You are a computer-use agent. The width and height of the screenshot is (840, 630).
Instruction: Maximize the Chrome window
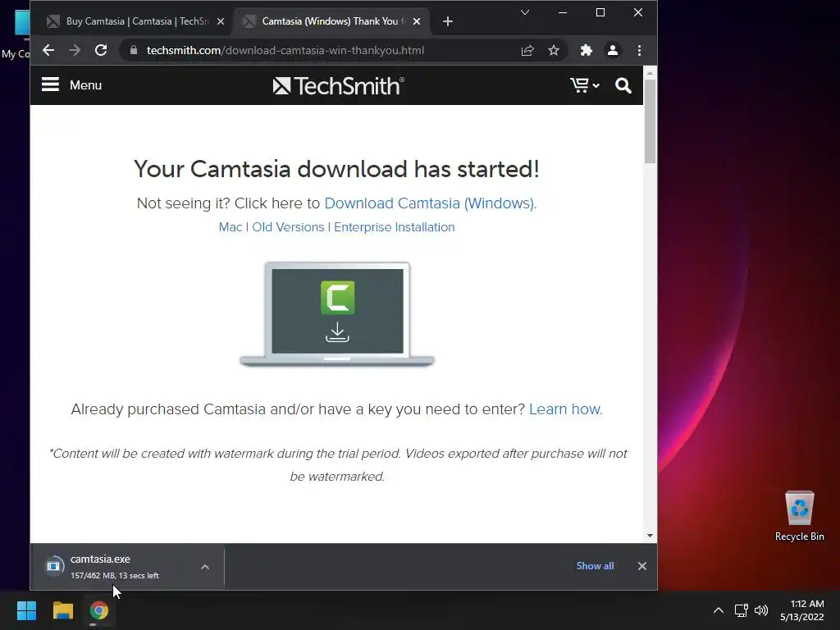point(600,12)
